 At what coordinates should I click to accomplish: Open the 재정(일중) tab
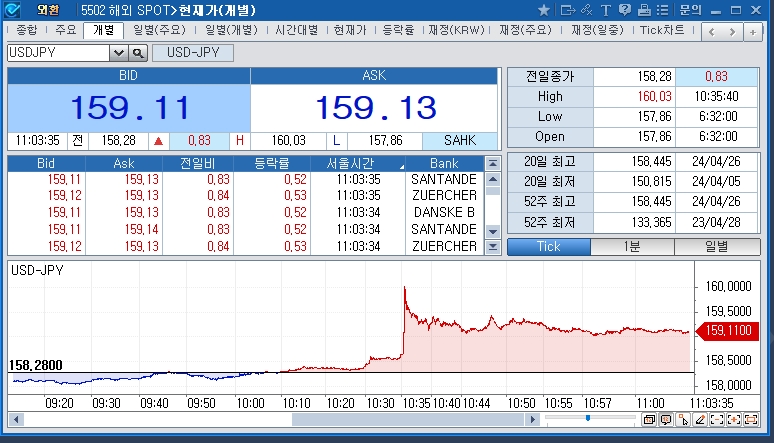[597, 30]
